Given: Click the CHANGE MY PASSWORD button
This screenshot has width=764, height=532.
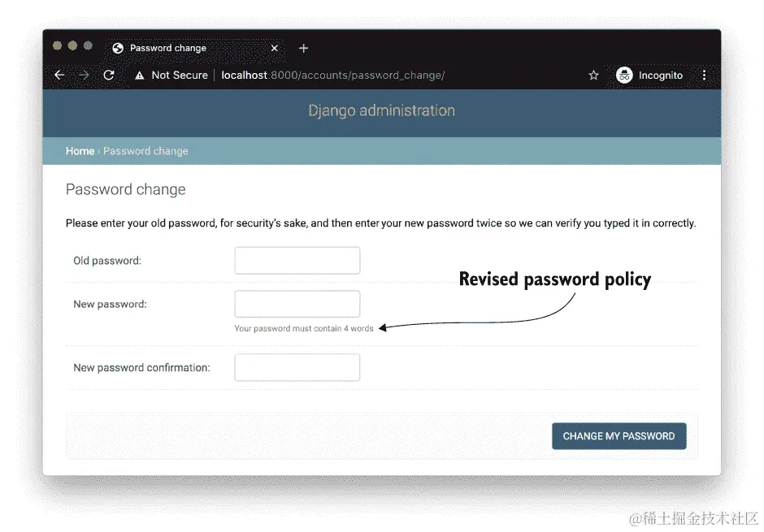Looking at the screenshot, I should pyautogui.click(x=619, y=436).
